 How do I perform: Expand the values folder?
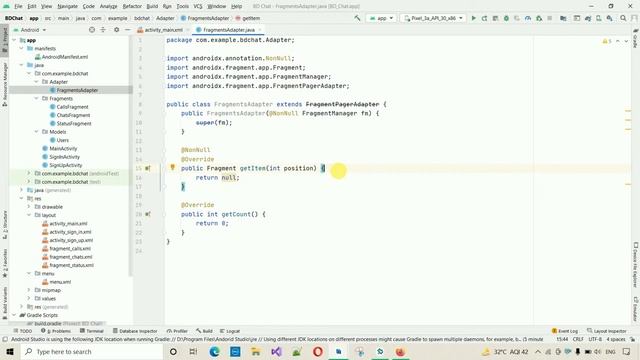point(29,298)
